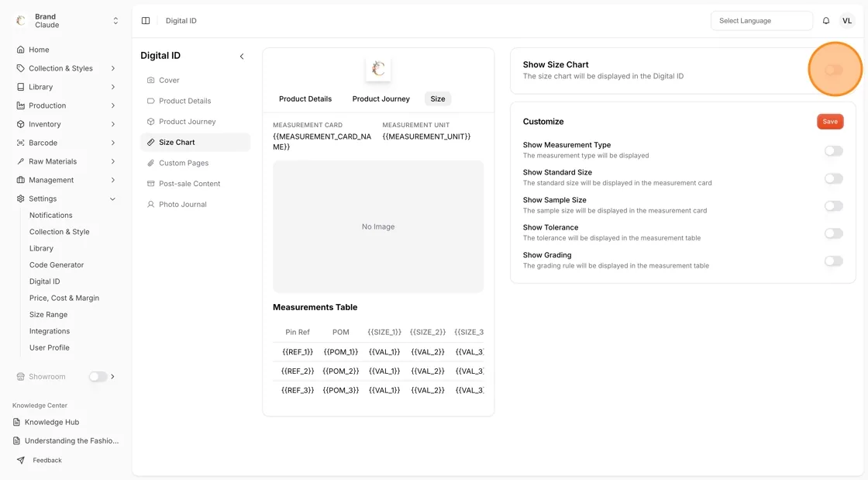Viewport: 868px width, 480px height.
Task: Toggle Show Tolerance switch
Action: [x=834, y=233]
